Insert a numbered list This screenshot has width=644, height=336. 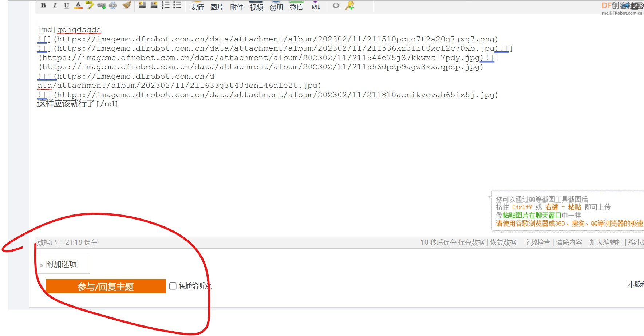[x=166, y=5]
